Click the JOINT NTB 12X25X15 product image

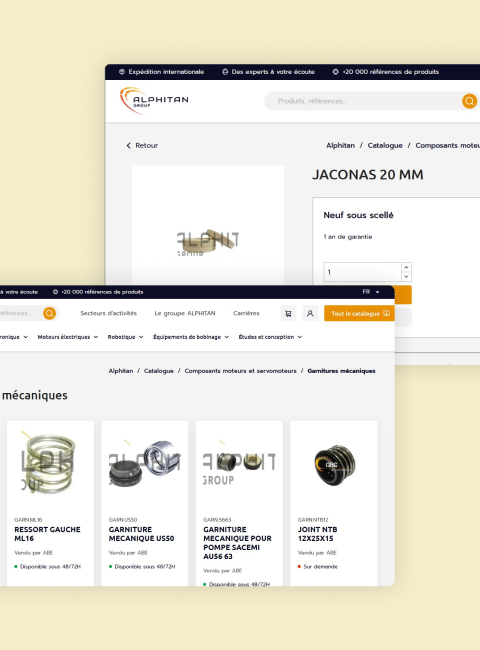[x=334, y=463]
